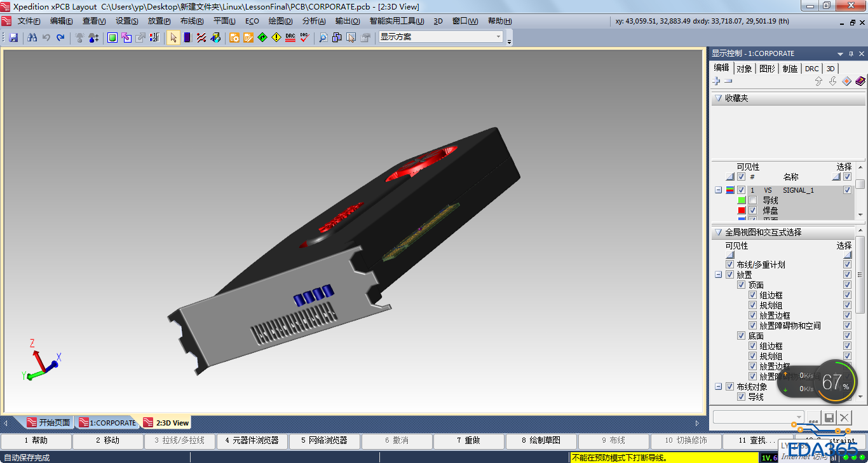Screen dimensions: 868x463
Task: Click the binoculars Find icon
Action: 32,38
